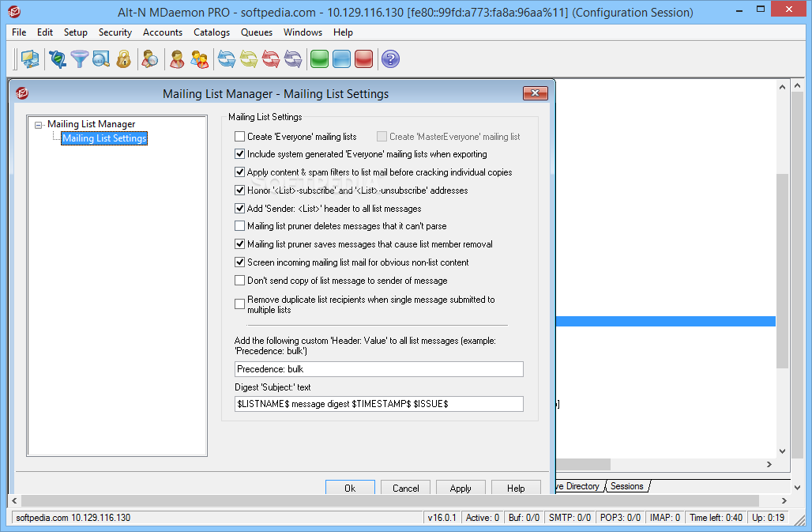Open the Help menu
This screenshot has width=812, height=532.
(343, 32)
